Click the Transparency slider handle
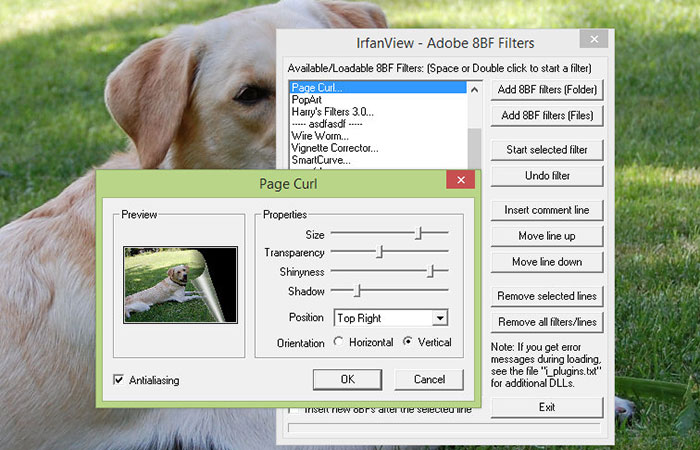Image resolution: width=700 pixels, height=450 pixels. tap(379, 252)
